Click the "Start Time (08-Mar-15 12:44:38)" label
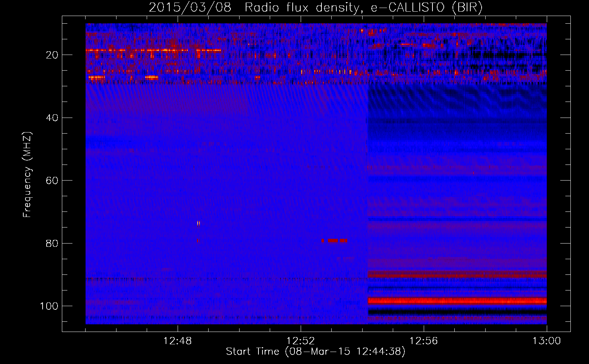 click(315, 352)
